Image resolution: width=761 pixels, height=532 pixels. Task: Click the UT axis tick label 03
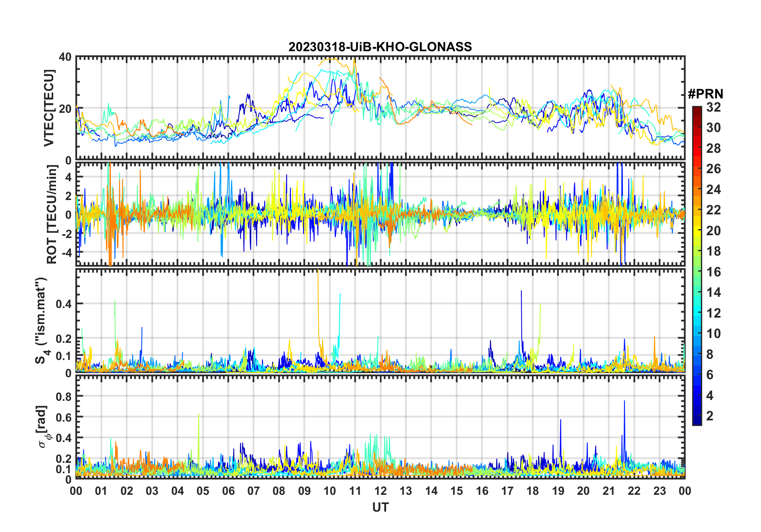click(x=152, y=491)
